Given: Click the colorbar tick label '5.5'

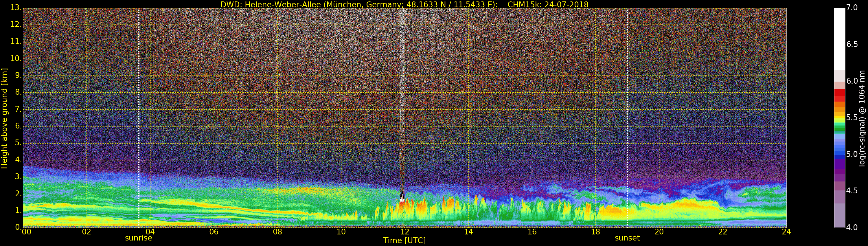Looking at the screenshot, I should [x=852, y=118].
